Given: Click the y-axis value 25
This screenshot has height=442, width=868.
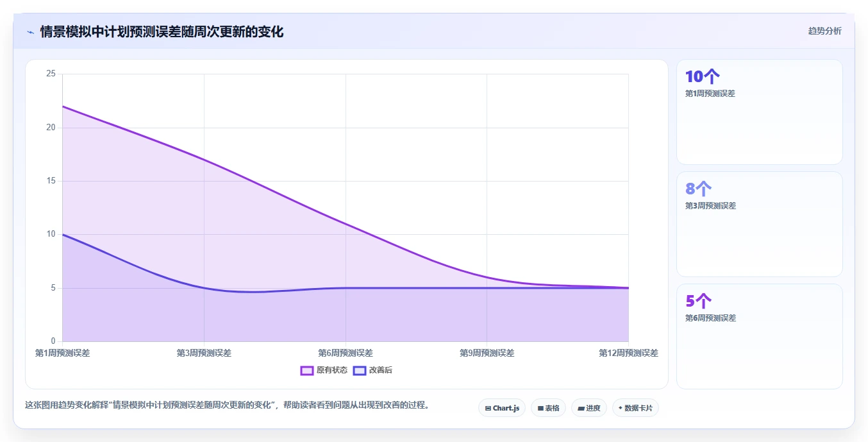Looking at the screenshot, I should click(51, 74).
